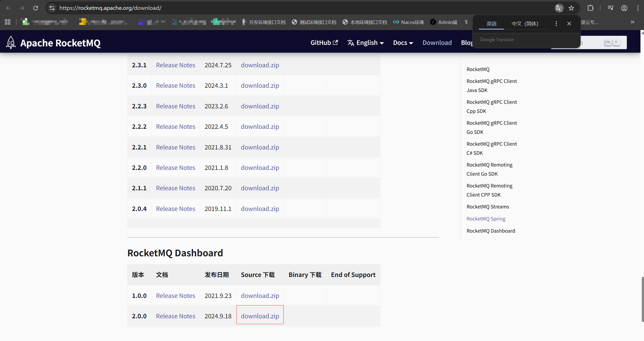Close the Google Translate popup
Screen dimensions: 644x341
(569, 23)
